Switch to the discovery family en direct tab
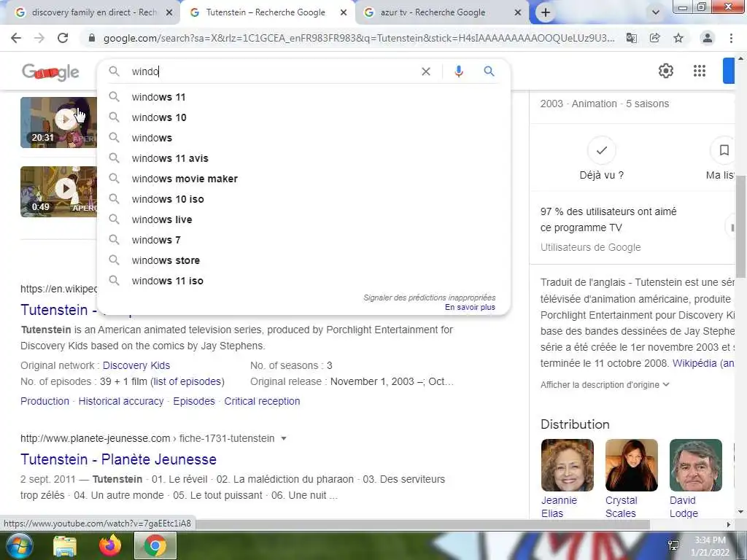 (93, 12)
